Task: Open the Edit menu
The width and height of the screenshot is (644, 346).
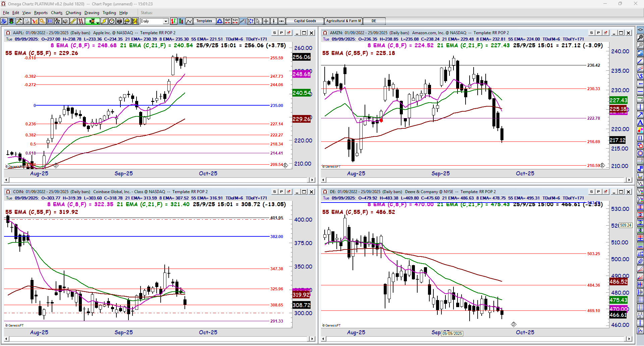Action: pyautogui.click(x=16, y=13)
